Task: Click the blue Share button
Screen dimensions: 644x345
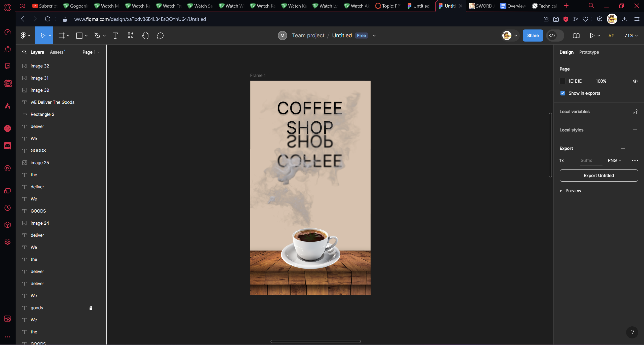Action: [x=533, y=36]
